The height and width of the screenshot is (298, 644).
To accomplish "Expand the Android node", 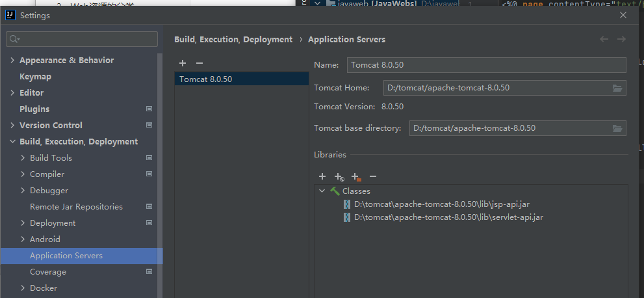I will (x=23, y=239).
